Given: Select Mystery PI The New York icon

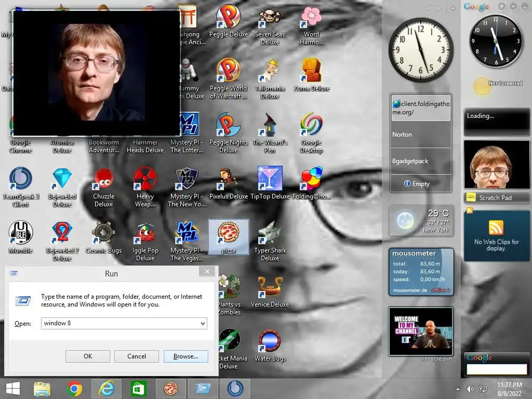Looking at the screenshot, I should 187,187.
